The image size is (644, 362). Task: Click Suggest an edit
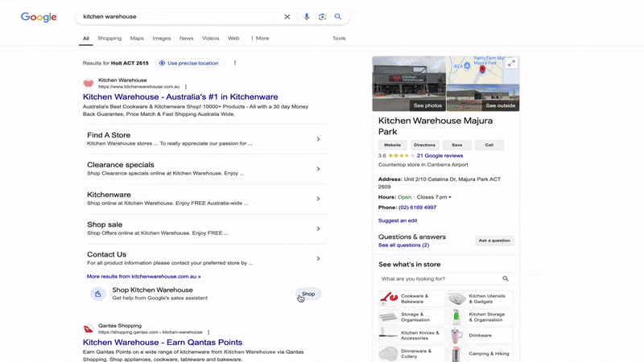398,220
